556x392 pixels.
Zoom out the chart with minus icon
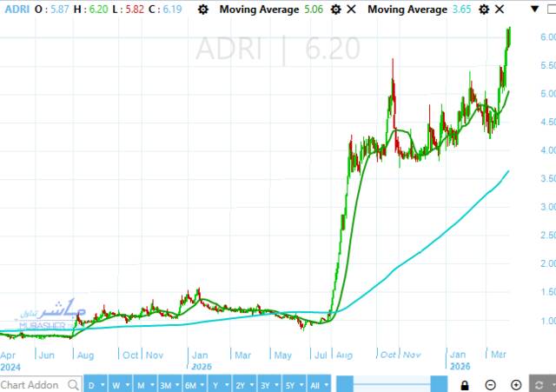click(x=491, y=385)
